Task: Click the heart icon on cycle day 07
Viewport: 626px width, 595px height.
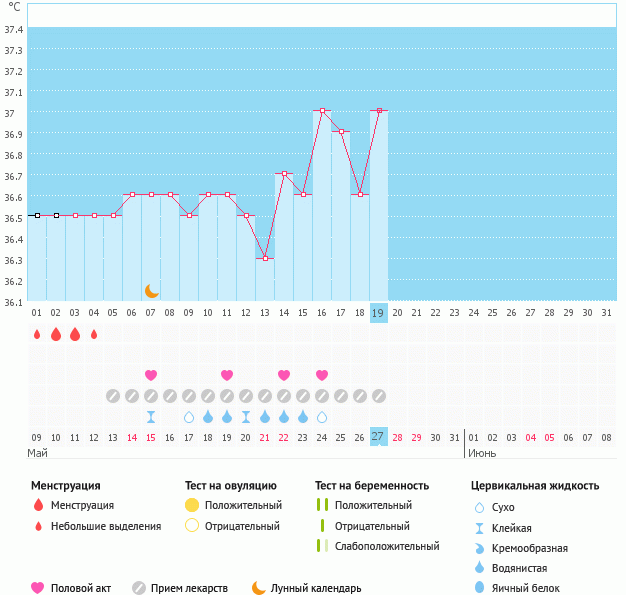Action: (x=151, y=375)
